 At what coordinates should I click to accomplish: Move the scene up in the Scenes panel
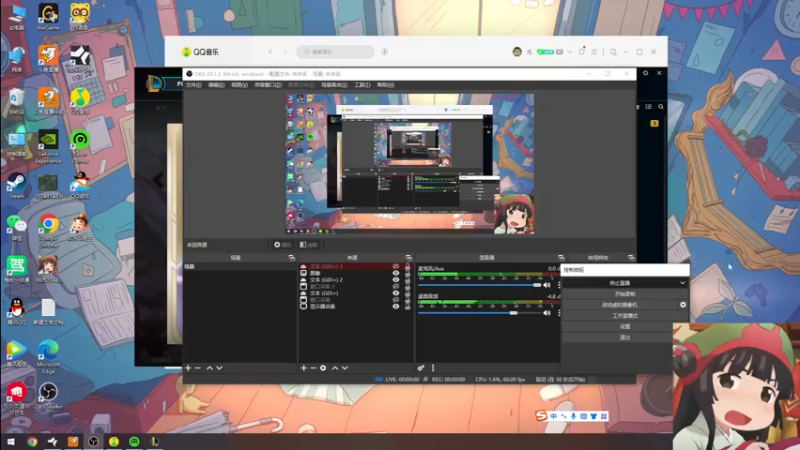[x=209, y=368]
